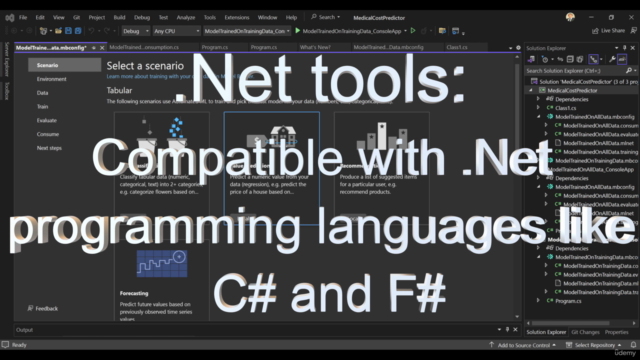Click the Save All toolbar icon

coord(78,31)
